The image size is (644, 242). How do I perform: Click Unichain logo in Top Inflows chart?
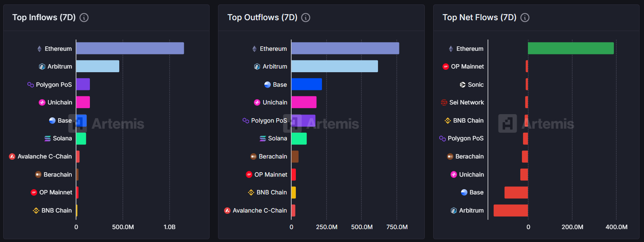42,102
